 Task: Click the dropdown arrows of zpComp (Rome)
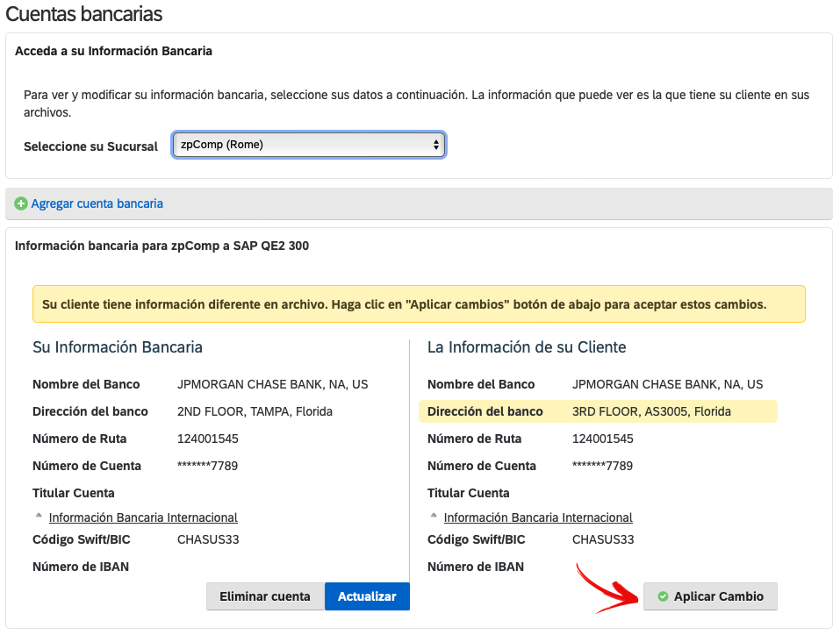click(436, 145)
